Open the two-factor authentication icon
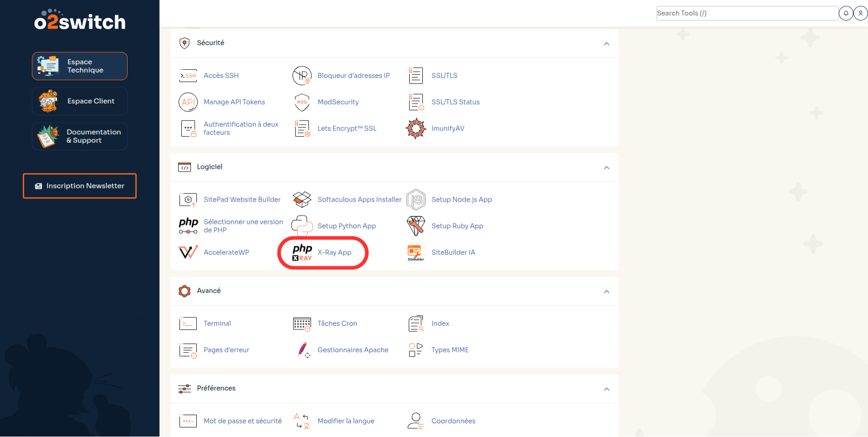868x437 pixels. click(x=188, y=129)
